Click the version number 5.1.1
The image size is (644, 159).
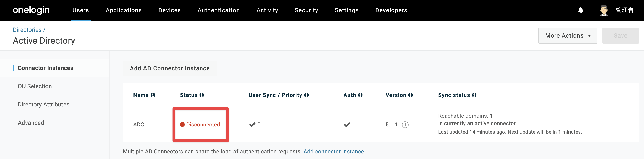click(392, 125)
